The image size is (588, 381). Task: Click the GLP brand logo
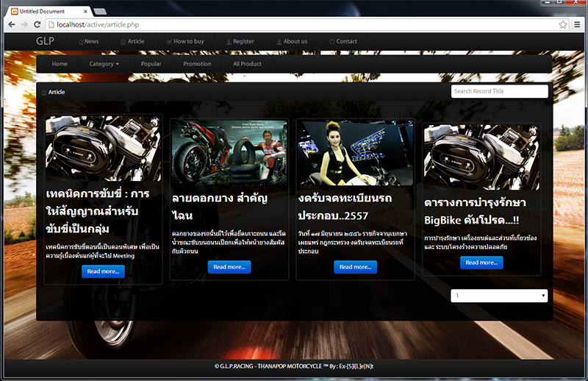pos(45,41)
